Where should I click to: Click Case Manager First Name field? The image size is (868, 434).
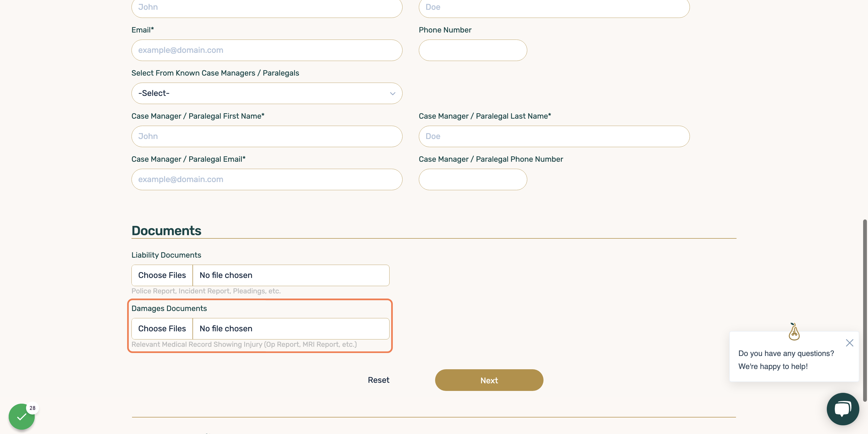click(267, 136)
